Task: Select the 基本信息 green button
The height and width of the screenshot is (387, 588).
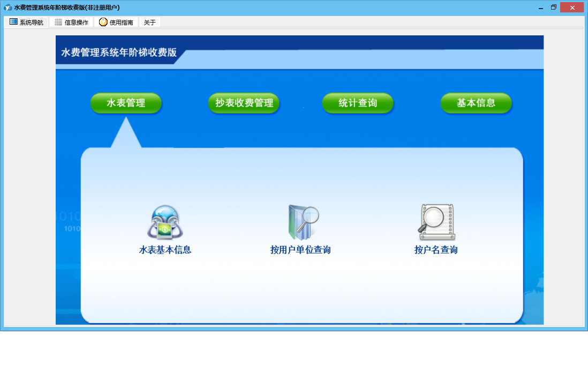Action: [x=476, y=103]
